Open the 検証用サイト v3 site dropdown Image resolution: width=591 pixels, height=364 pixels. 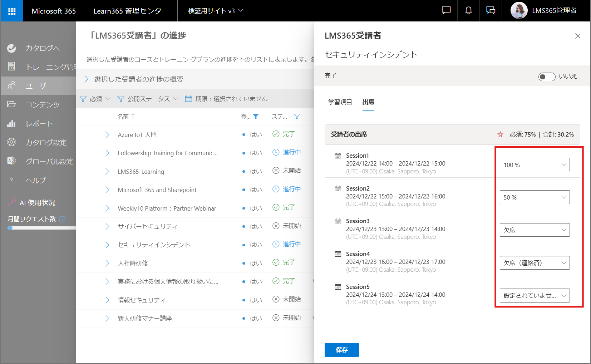pos(216,11)
